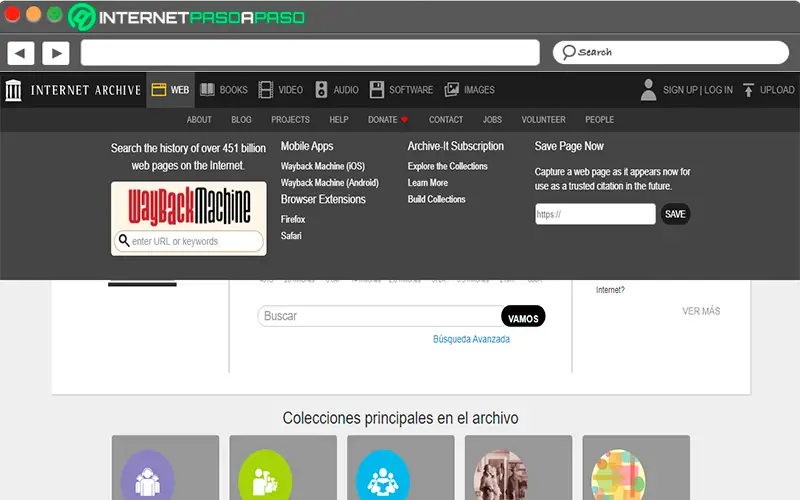Open the green collection icon
Screen dimensions: 800x500
click(x=265, y=476)
